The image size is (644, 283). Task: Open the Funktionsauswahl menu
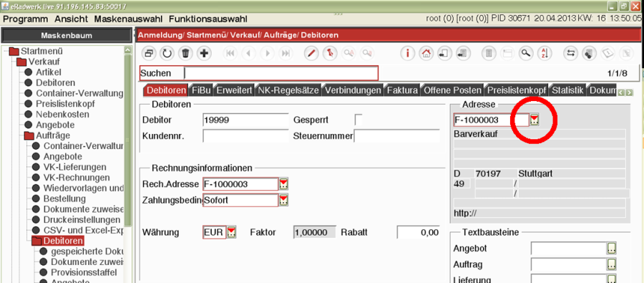click(208, 19)
